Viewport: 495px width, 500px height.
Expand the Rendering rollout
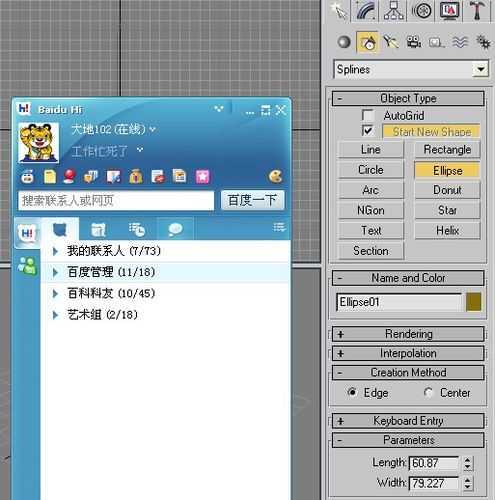[x=408, y=334]
